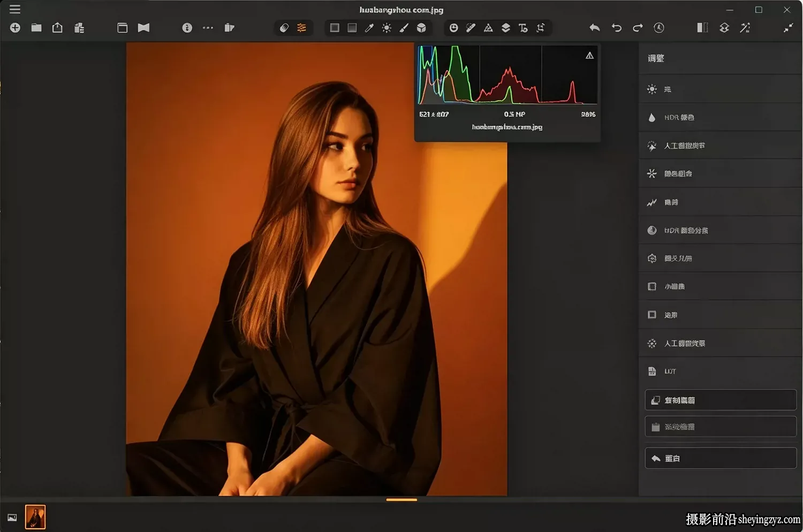Open the batch processing stacked-pages icon
The height and width of the screenshot is (532, 803).
point(79,28)
